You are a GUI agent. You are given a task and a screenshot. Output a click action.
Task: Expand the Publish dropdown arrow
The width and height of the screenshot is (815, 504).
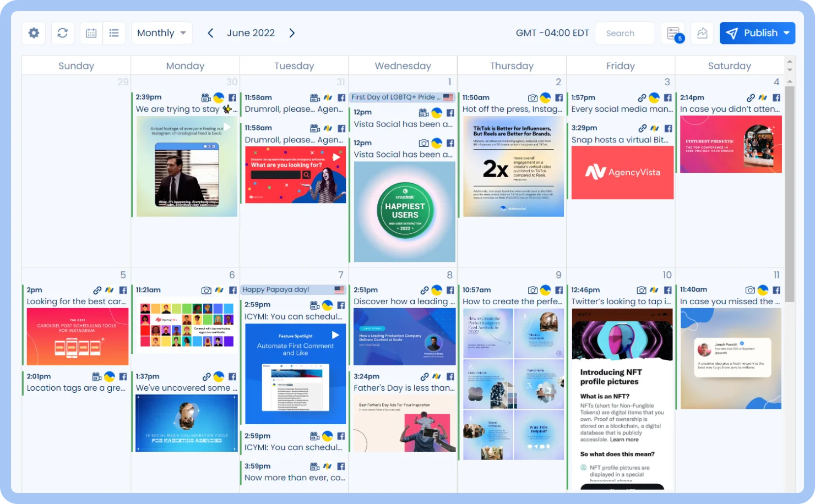[787, 33]
